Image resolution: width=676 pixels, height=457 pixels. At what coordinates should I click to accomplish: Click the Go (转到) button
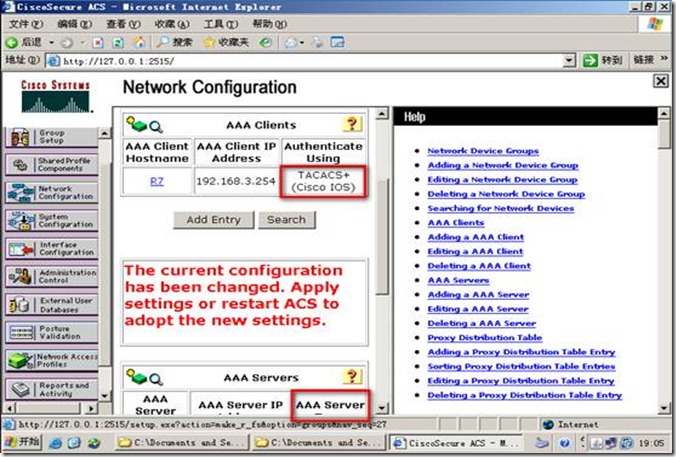click(x=602, y=60)
